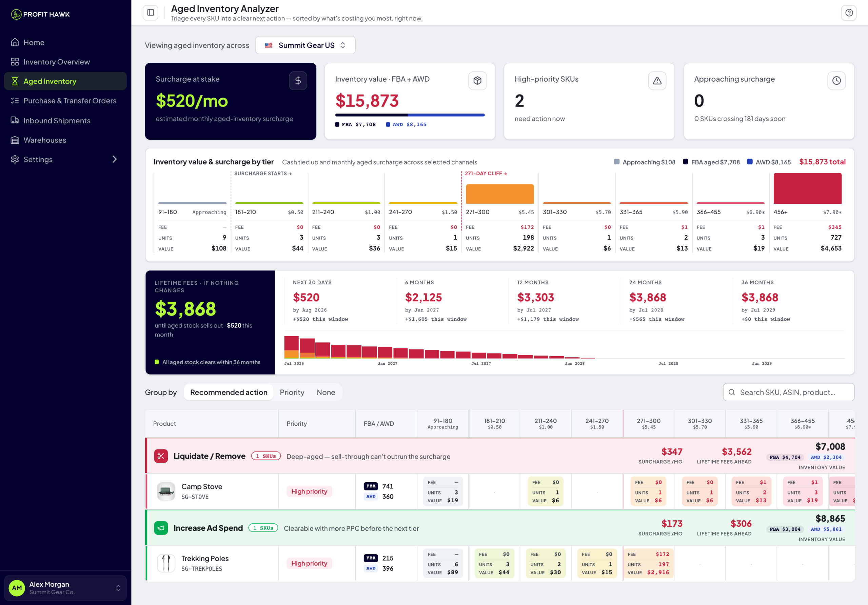This screenshot has height=605, width=868.
Task: Click the US flag icon
Action: [269, 45]
